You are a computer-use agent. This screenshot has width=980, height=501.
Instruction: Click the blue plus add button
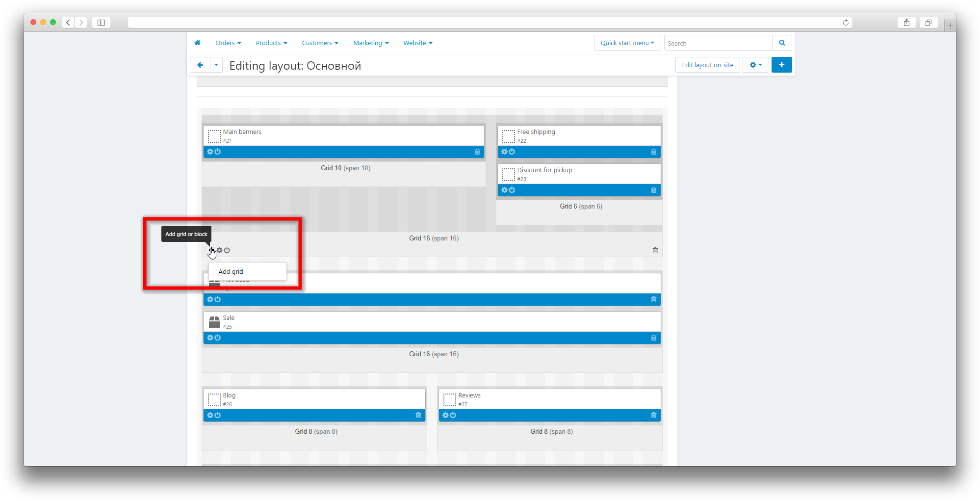point(781,65)
